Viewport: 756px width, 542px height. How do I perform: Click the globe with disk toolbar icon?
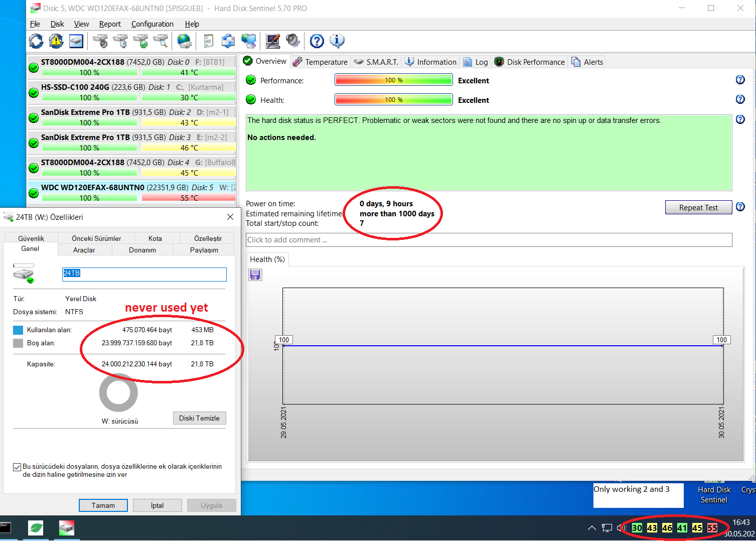pyautogui.click(x=185, y=41)
